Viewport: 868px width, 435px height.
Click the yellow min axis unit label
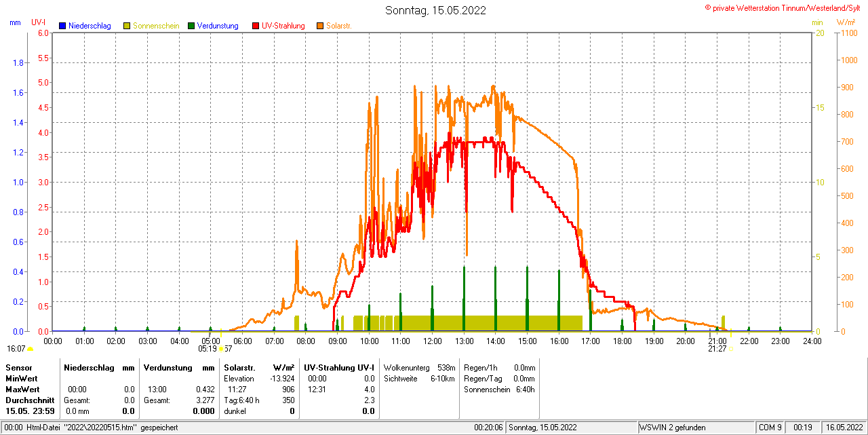[817, 22]
